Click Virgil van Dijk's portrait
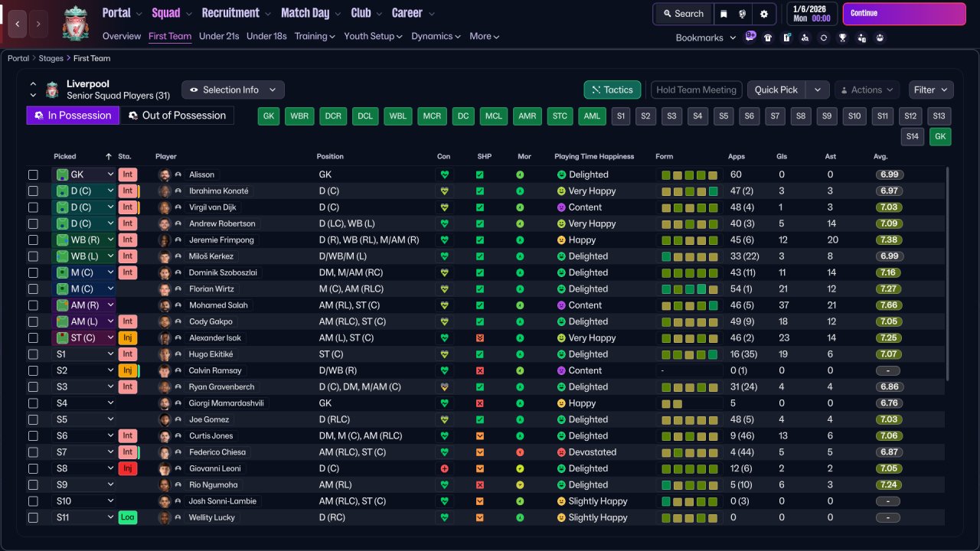Viewport: 980px width, 551px height. coord(164,207)
